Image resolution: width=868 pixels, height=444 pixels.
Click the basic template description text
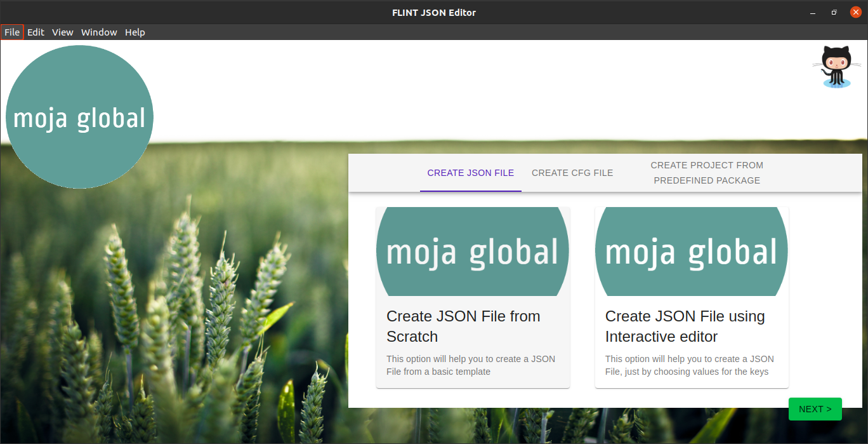(x=471, y=365)
